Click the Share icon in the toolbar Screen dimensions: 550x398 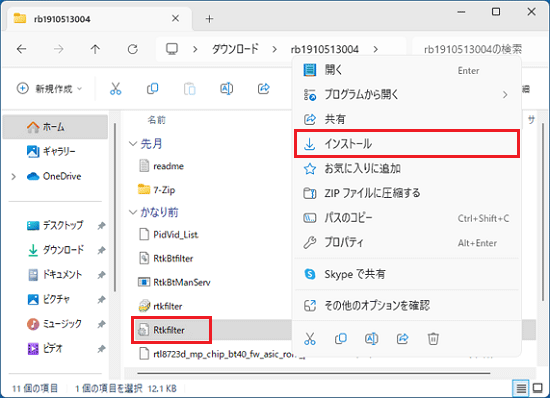coord(263,89)
